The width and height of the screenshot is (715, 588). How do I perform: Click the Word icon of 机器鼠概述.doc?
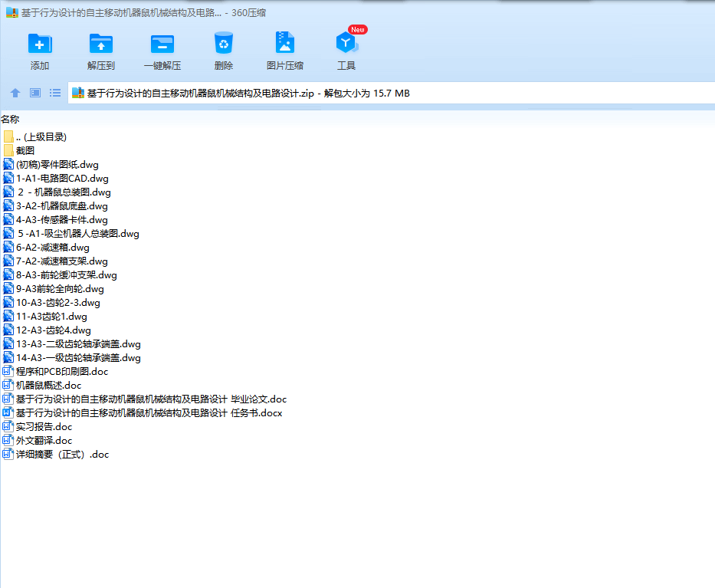click(x=8, y=385)
